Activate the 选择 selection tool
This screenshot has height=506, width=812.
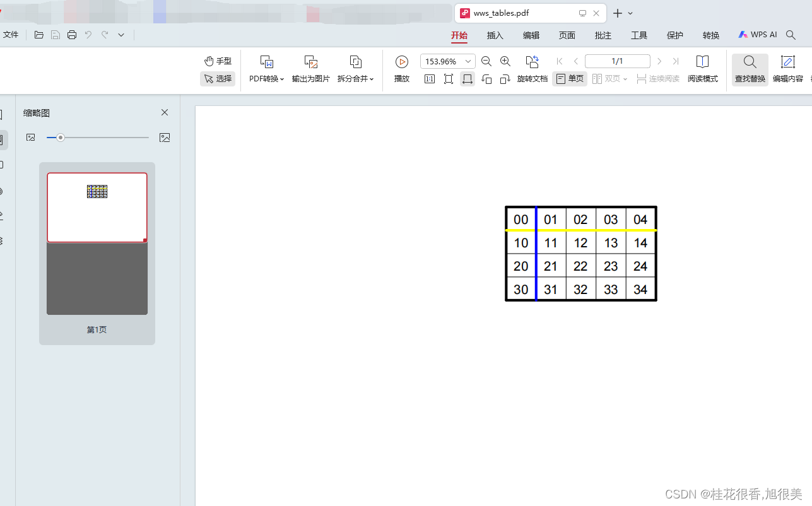click(x=218, y=79)
